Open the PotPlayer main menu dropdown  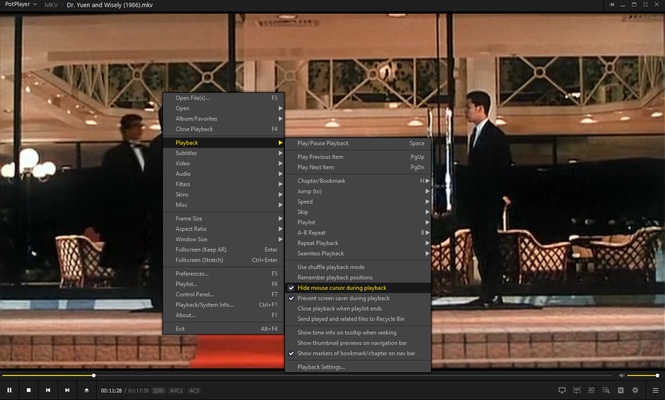pos(20,5)
